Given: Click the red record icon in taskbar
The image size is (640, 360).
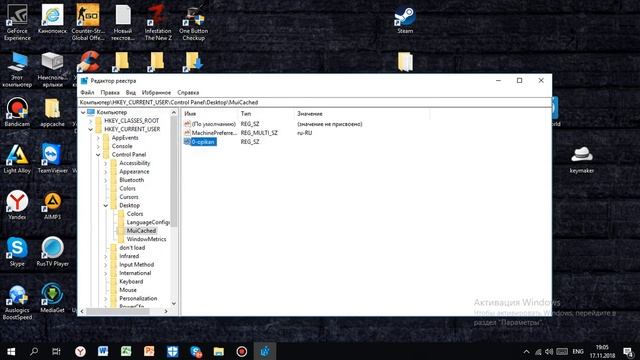Looking at the screenshot, I should click(x=242, y=351).
